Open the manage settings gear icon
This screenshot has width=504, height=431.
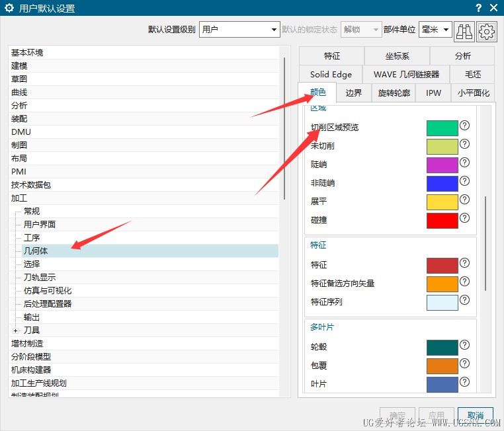click(487, 32)
